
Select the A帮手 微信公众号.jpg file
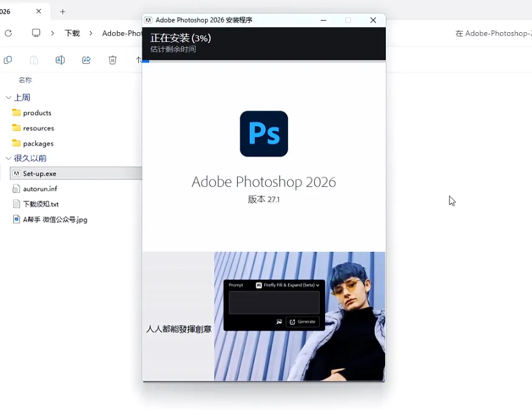click(x=55, y=220)
